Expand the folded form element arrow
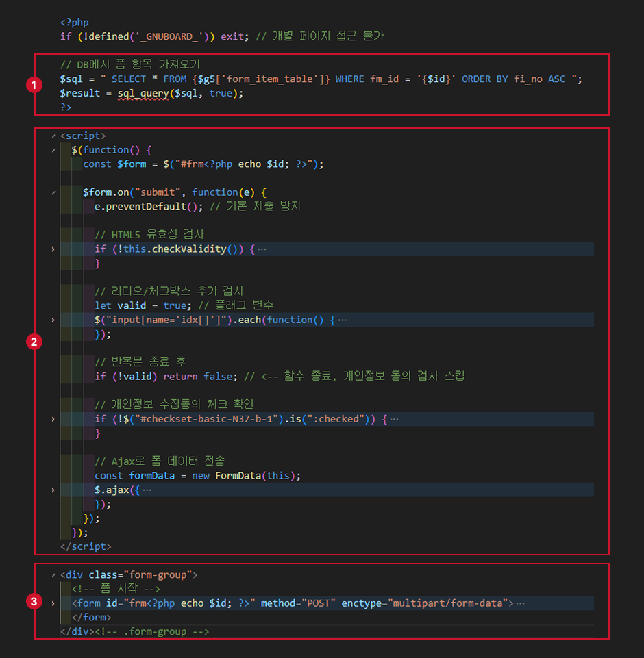This screenshot has width=644, height=658. pyautogui.click(x=53, y=603)
